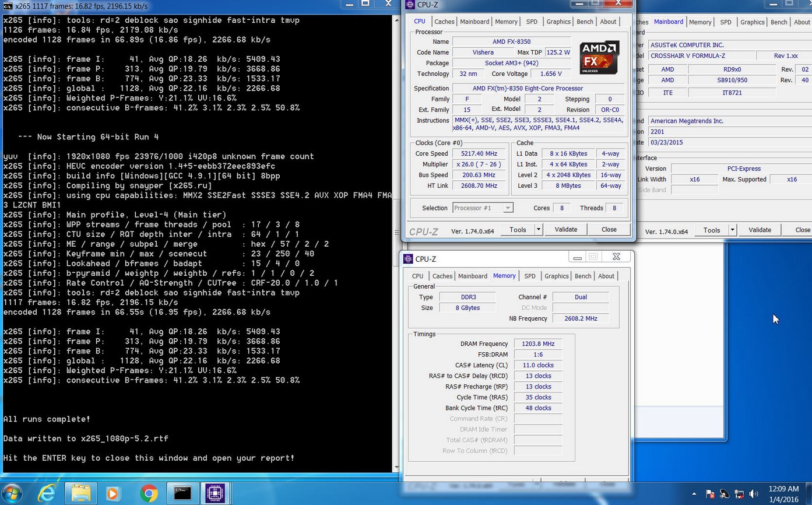
Task: Open Bench tab in the CPU window
Action: (x=585, y=22)
